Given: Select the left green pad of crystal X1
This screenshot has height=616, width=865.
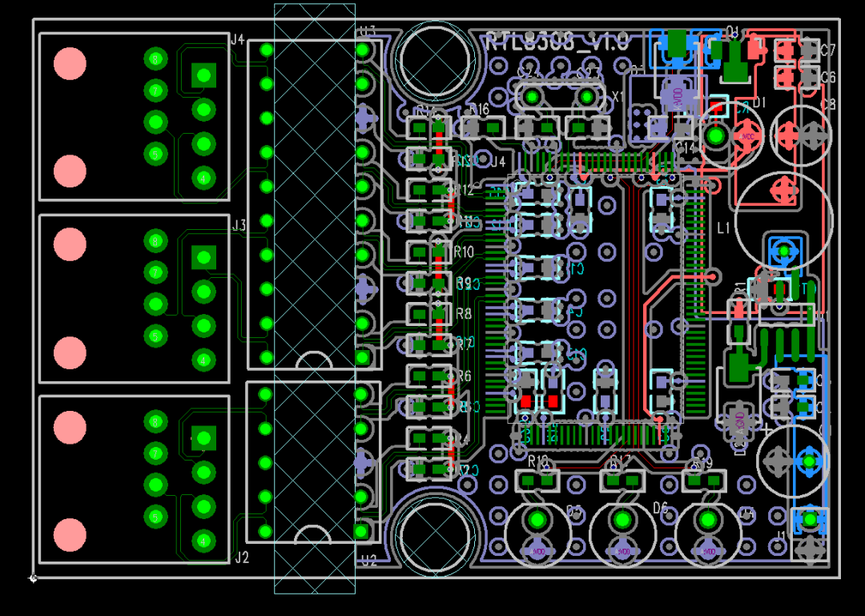Looking at the screenshot, I should [x=532, y=97].
